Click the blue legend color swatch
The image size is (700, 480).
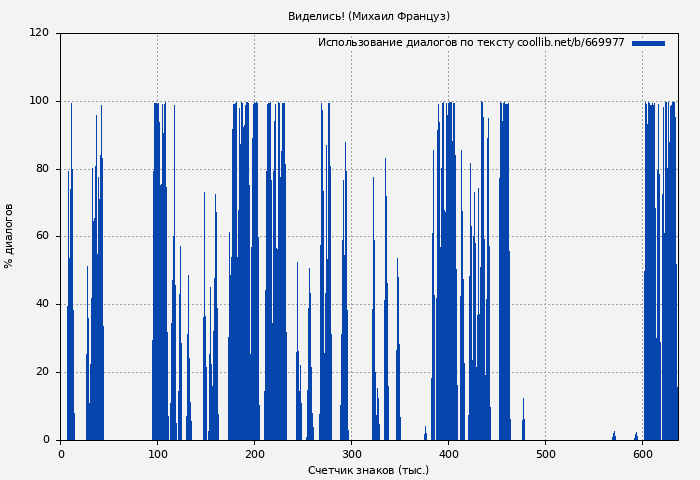[648, 43]
